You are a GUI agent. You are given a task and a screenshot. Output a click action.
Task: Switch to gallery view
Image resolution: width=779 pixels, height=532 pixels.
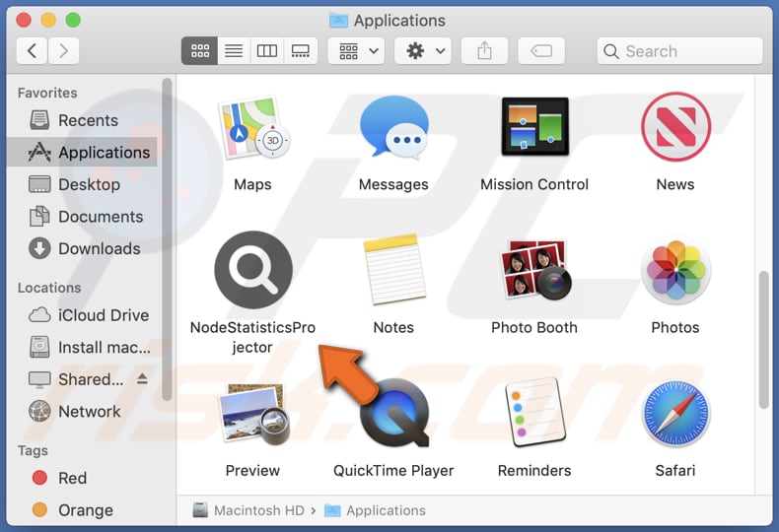(300, 50)
